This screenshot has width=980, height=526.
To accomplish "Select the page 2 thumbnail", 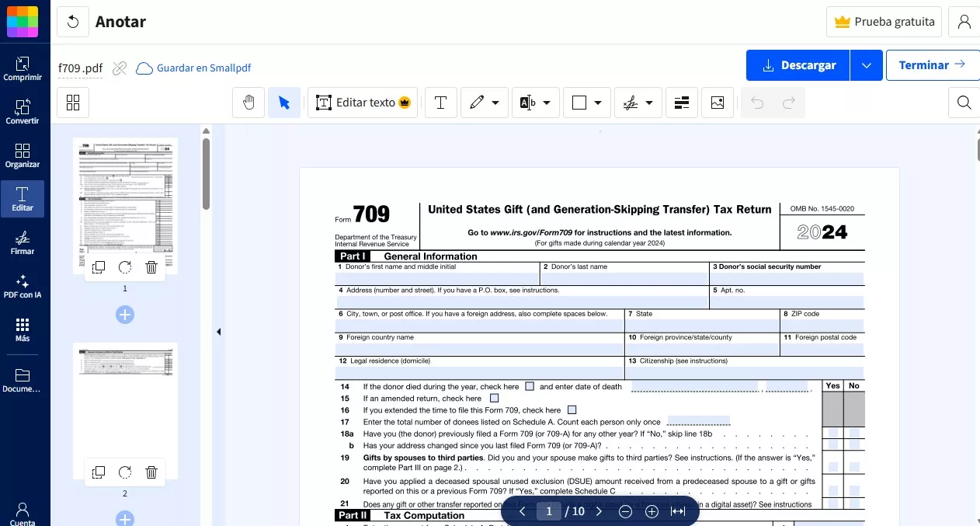I will pyautogui.click(x=125, y=411).
